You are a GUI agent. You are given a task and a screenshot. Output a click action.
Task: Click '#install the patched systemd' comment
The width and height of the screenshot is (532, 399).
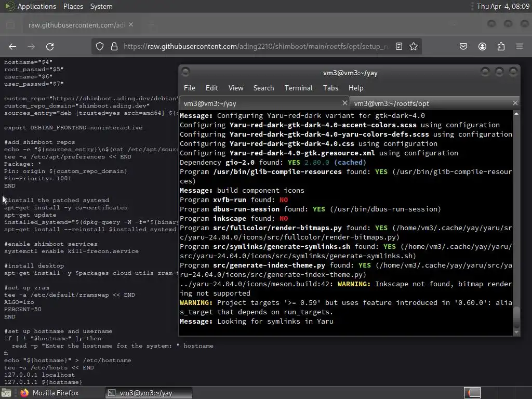click(57, 200)
